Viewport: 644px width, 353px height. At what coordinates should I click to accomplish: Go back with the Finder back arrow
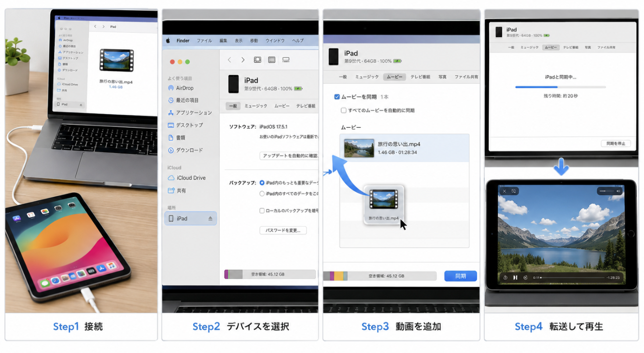pos(229,60)
